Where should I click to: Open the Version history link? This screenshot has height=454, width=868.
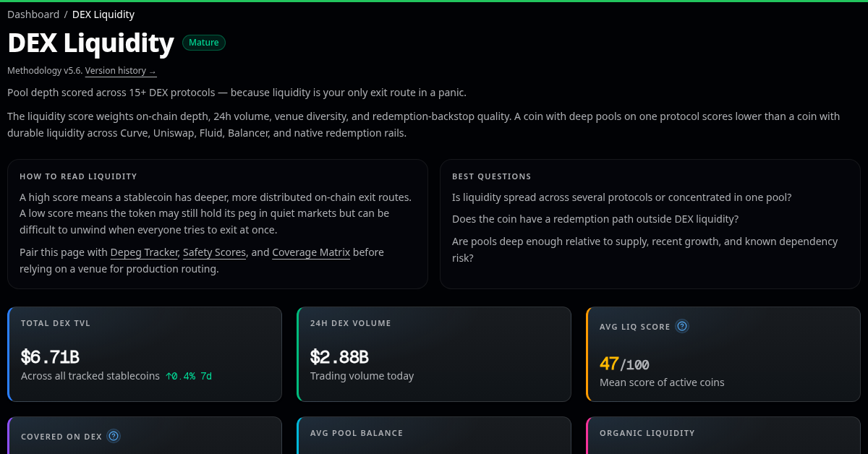tap(121, 71)
